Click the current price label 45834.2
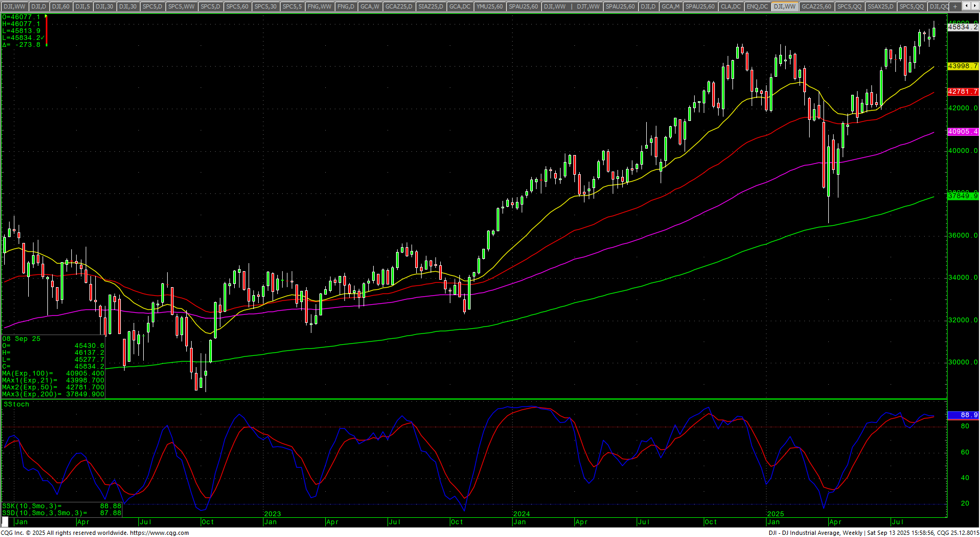This screenshot has width=980, height=537. coord(962,27)
